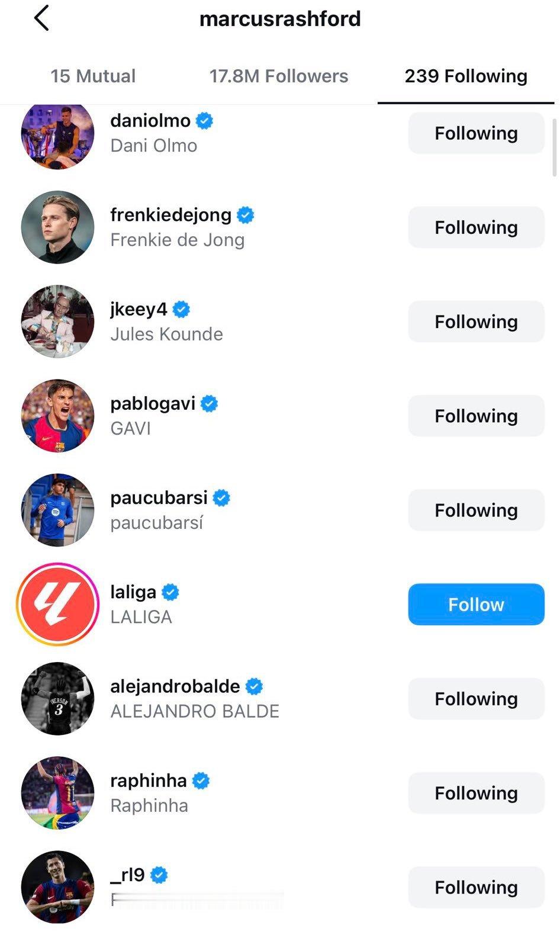The height and width of the screenshot is (938, 560).
Task: Tap jkeey4 profile avatar
Action: coord(57,321)
